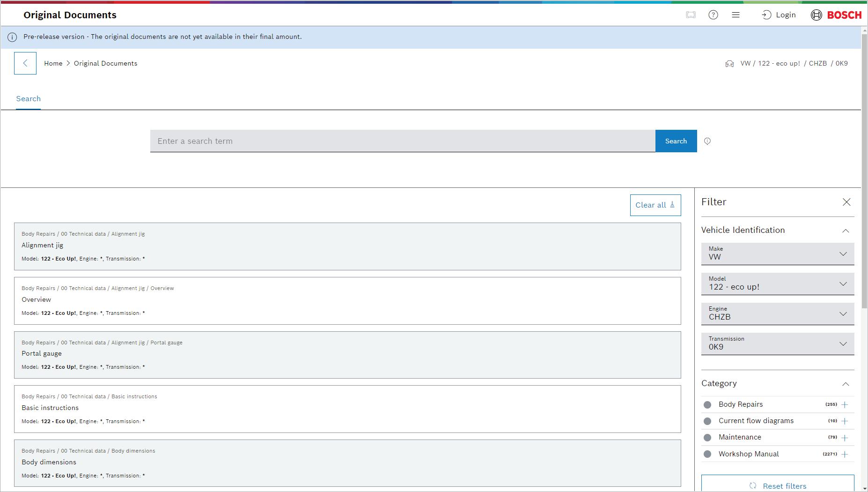The image size is (868, 492).
Task: Open the Basic instructions document result
Action: click(347, 409)
